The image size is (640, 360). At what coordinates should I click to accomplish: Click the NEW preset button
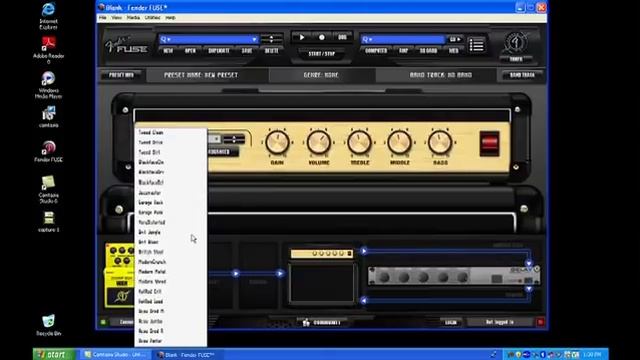pyautogui.click(x=168, y=51)
